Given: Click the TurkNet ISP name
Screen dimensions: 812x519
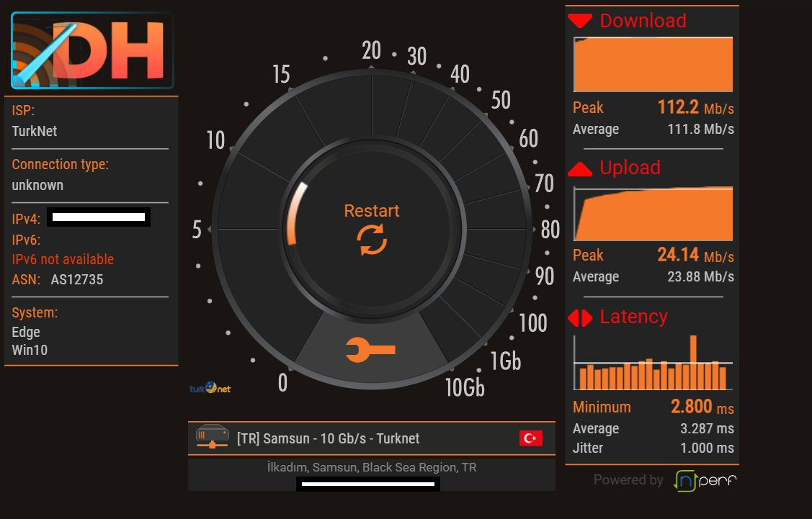Looking at the screenshot, I should [35, 131].
